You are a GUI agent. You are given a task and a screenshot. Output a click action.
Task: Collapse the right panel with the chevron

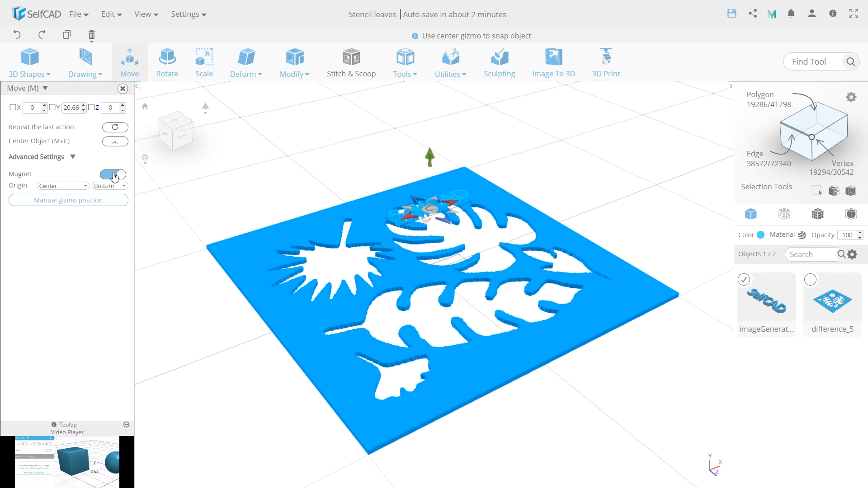[x=731, y=86]
